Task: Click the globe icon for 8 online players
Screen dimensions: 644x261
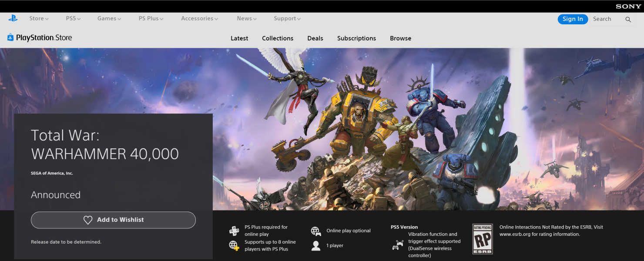Action: (234, 245)
